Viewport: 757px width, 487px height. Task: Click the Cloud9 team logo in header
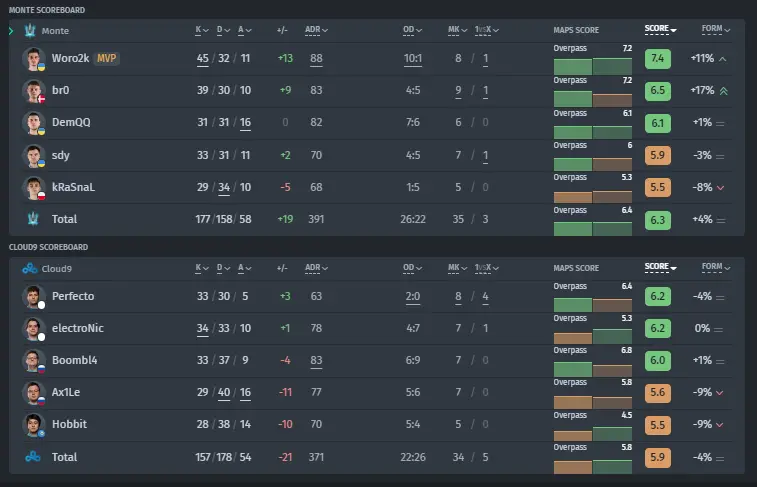[x=30, y=268]
